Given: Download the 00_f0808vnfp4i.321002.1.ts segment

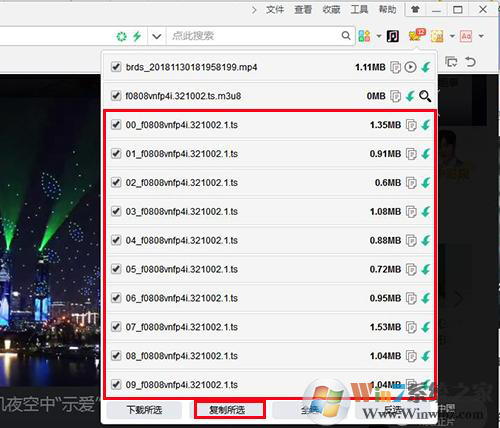Looking at the screenshot, I should pos(426,125).
